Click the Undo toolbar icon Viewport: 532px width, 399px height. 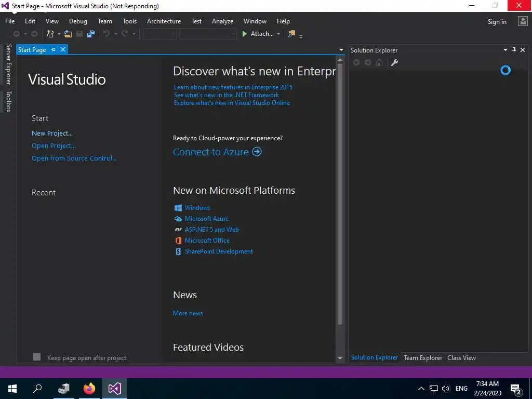[x=106, y=34]
